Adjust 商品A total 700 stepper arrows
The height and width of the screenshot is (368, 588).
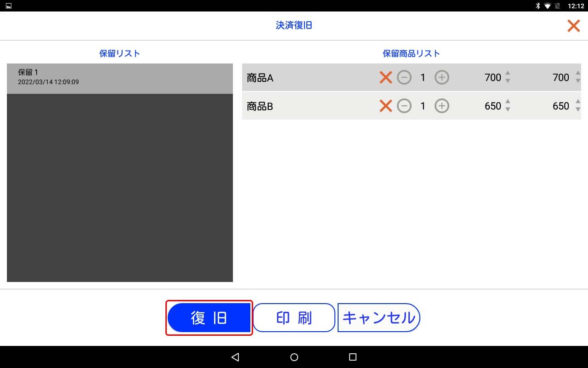point(578,77)
